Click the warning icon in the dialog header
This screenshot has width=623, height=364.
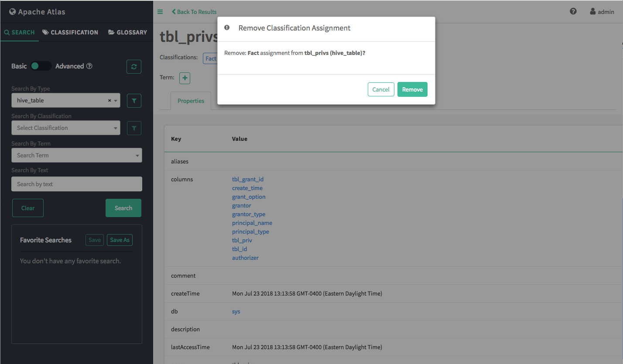[227, 27]
